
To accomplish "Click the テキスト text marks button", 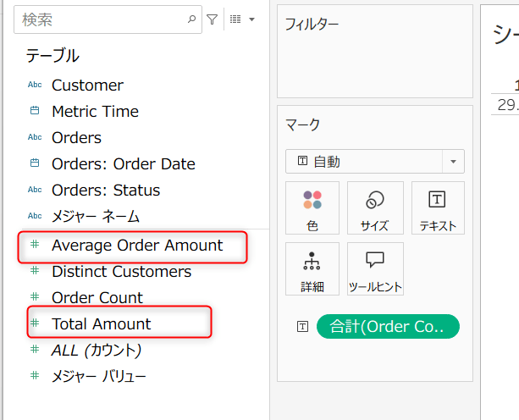I will click(438, 207).
